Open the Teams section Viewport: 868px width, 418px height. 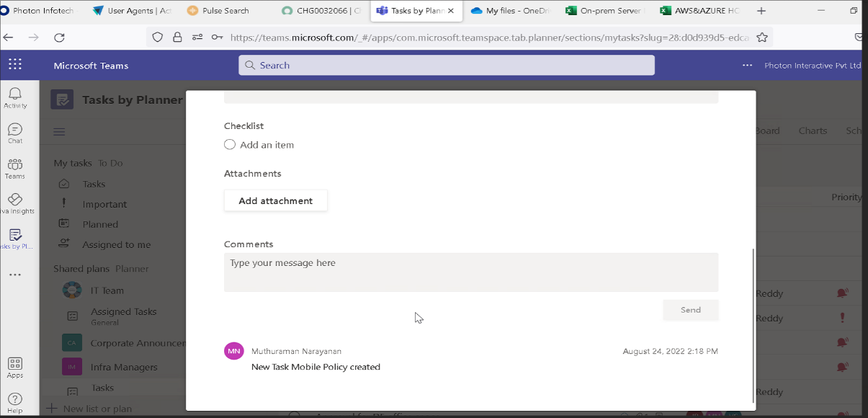tap(14, 166)
